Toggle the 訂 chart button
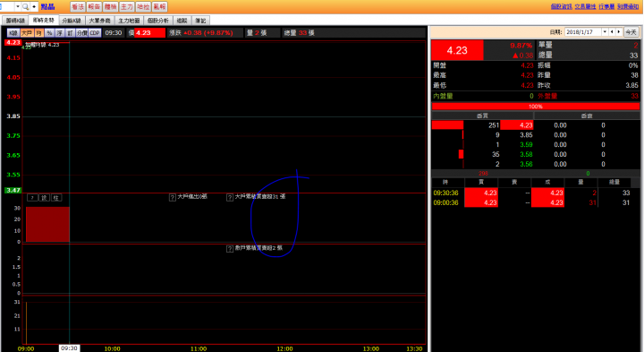 [x=71, y=33]
